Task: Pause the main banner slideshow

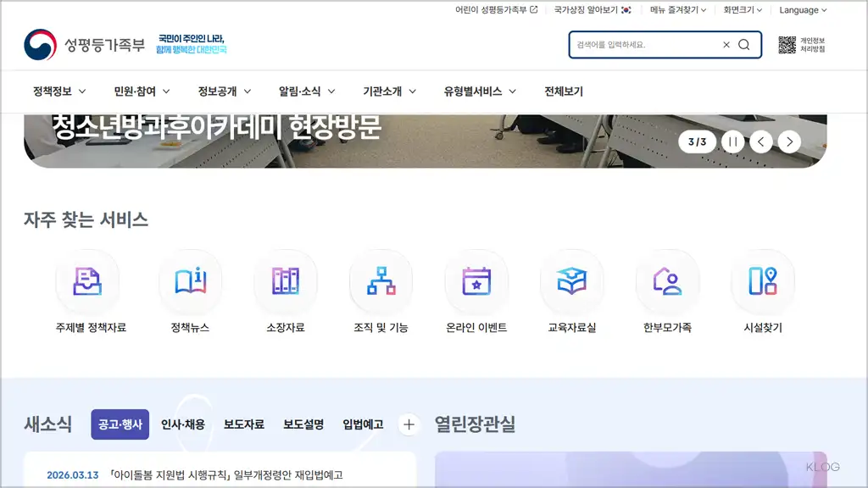Action: click(732, 141)
